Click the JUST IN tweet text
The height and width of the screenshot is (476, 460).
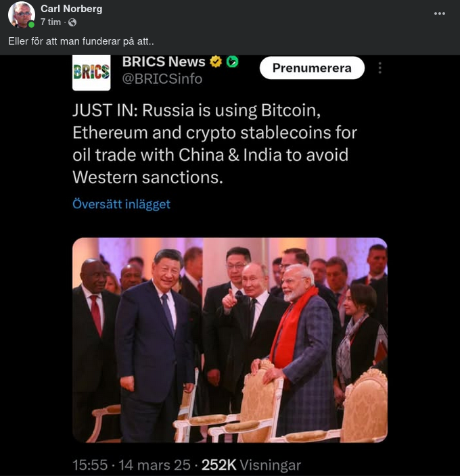point(214,144)
